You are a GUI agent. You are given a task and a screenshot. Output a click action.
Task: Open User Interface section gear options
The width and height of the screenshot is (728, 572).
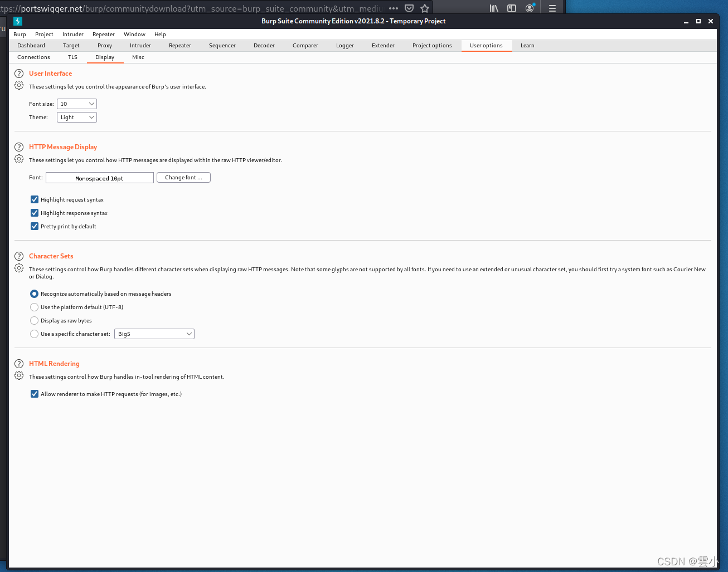pyautogui.click(x=19, y=86)
